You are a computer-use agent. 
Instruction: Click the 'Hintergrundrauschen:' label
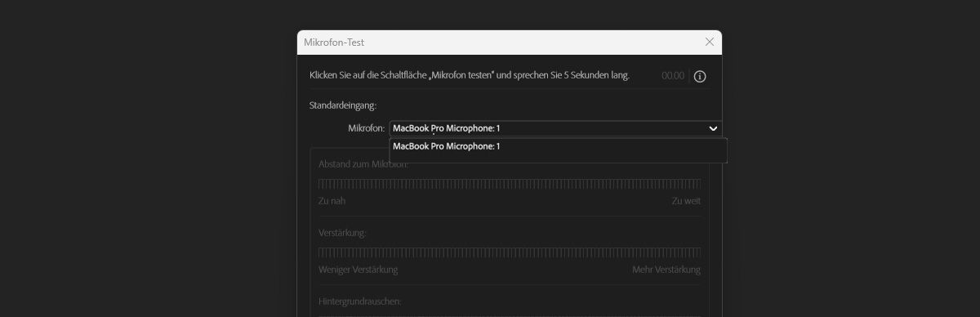[360, 301]
